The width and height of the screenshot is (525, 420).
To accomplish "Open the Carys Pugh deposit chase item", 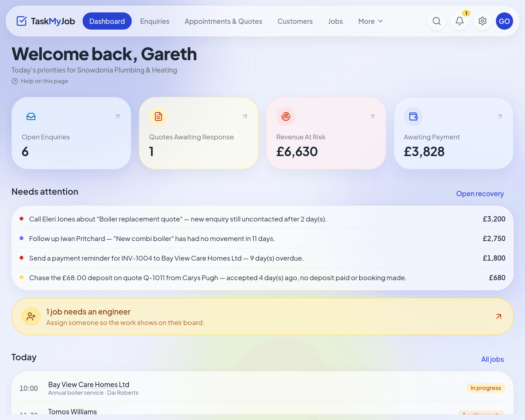I will [262, 278].
